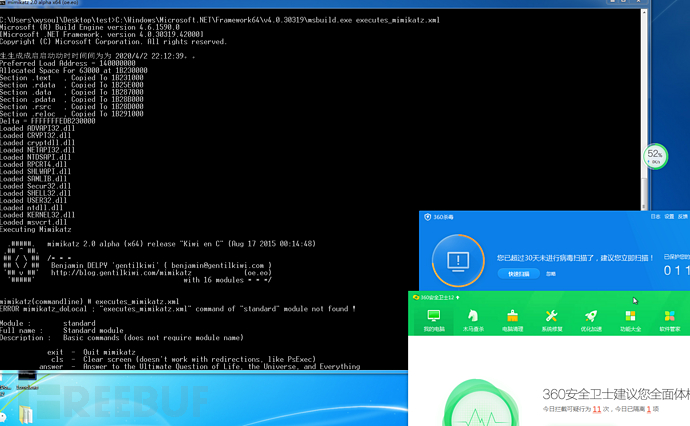Click the monitor warning circle in 360杀毒
Viewport: 690px width, 426px height.
(458, 261)
